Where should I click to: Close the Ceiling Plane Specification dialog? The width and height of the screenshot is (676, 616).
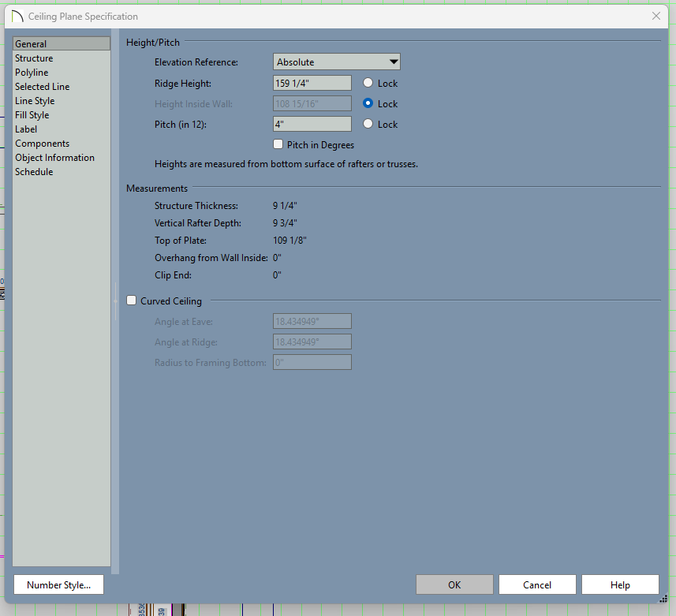[x=655, y=16]
